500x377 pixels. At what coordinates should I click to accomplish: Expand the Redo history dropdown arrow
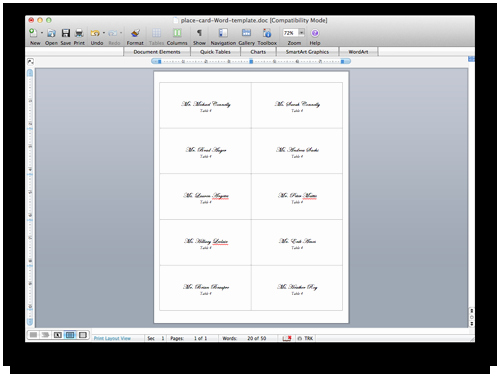pyautogui.click(x=121, y=33)
